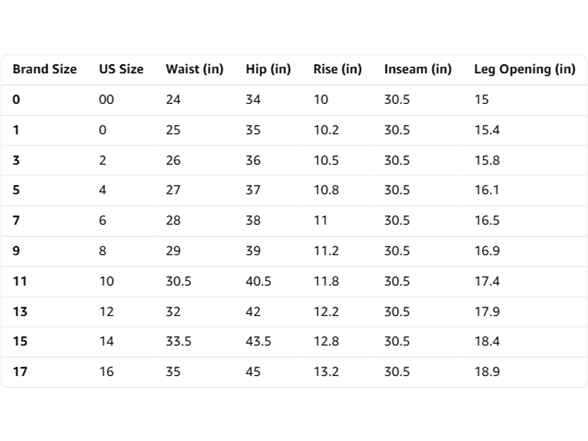Click the US Size column header

point(121,69)
